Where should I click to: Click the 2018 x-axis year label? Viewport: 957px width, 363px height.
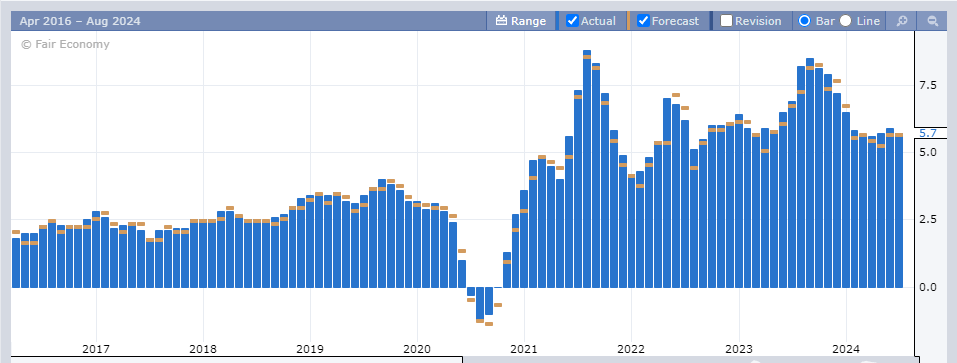click(x=203, y=350)
